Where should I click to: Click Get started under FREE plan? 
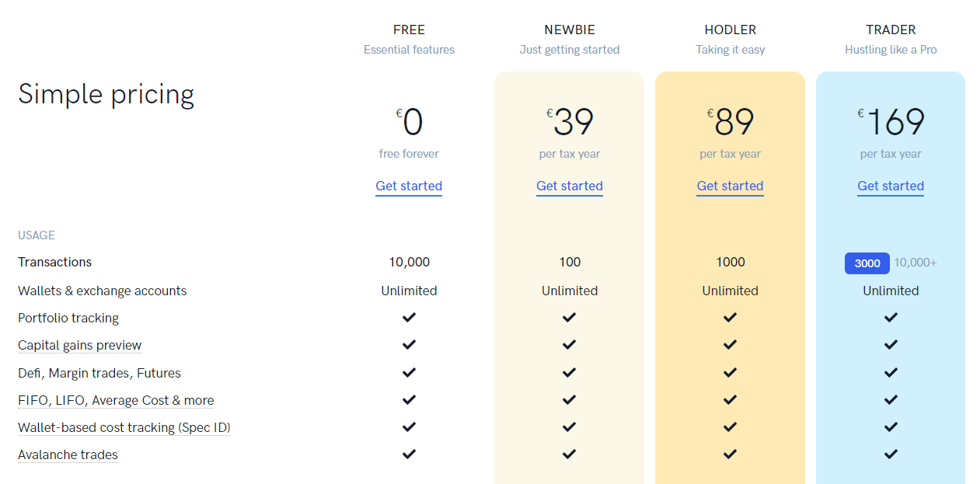409,186
